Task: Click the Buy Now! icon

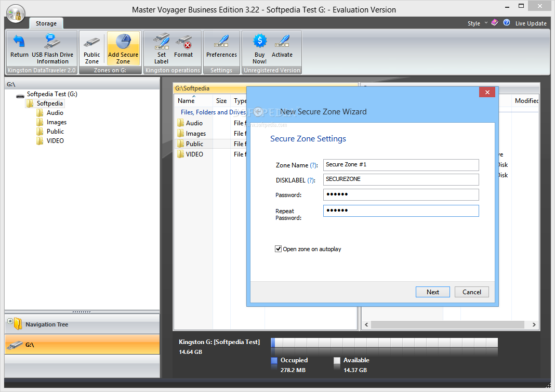Action: pos(259,49)
